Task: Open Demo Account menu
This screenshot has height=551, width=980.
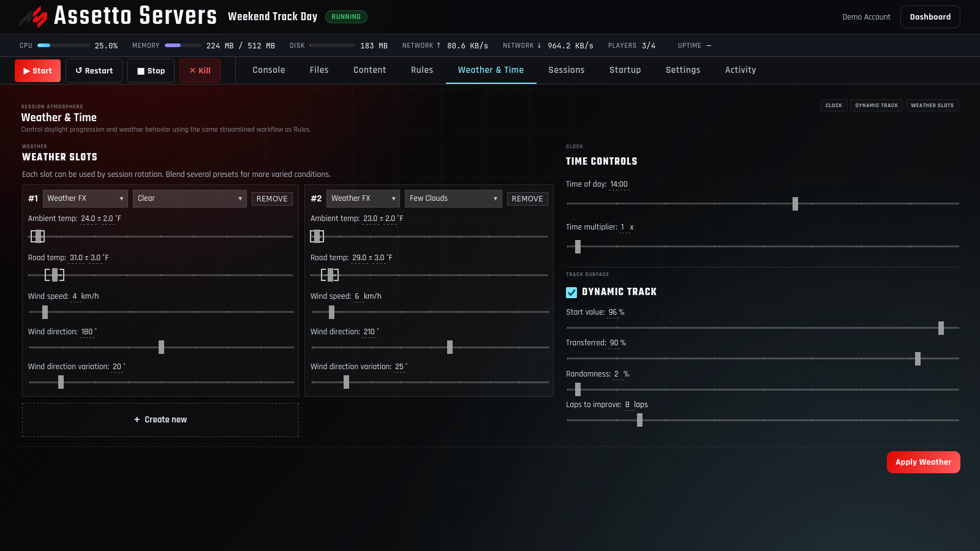Action: tap(866, 17)
